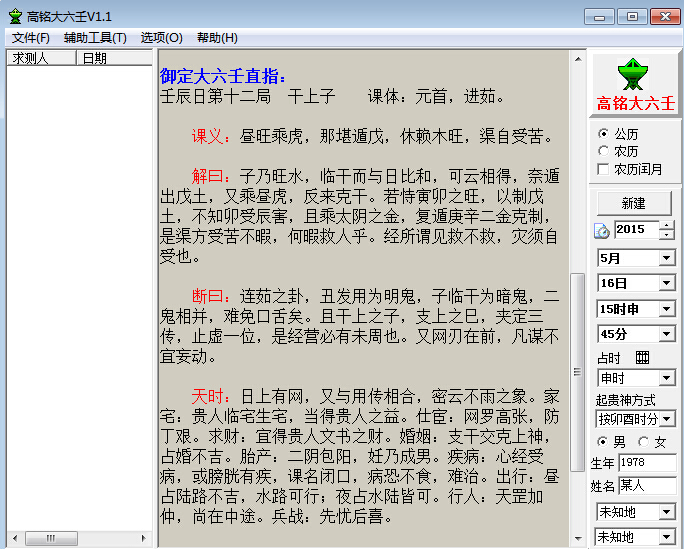Screen dimensions: 684x549
Task: Click the list's horizontal scrollbar thumb
Action: tap(51, 538)
